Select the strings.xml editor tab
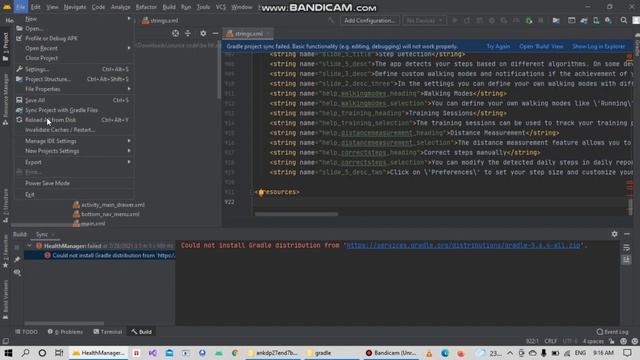 pos(249,34)
